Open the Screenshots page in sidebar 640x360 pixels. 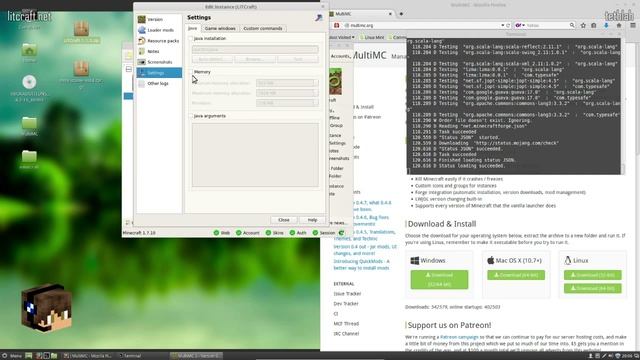(x=159, y=62)
